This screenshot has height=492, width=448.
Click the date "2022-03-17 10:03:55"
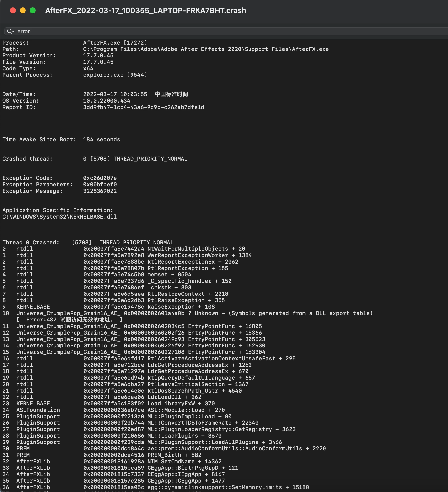click(115, 94)
